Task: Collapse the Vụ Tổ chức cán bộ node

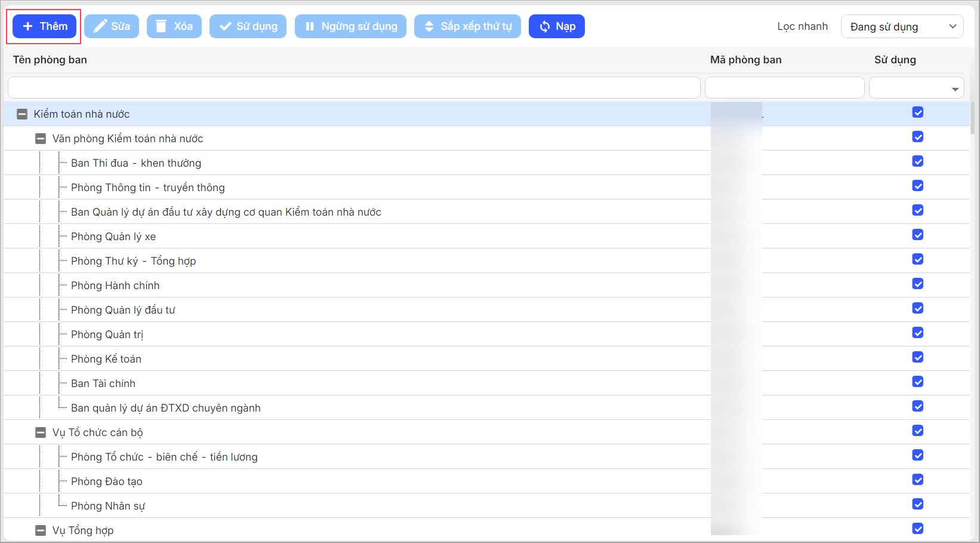Action: (41, 432)
